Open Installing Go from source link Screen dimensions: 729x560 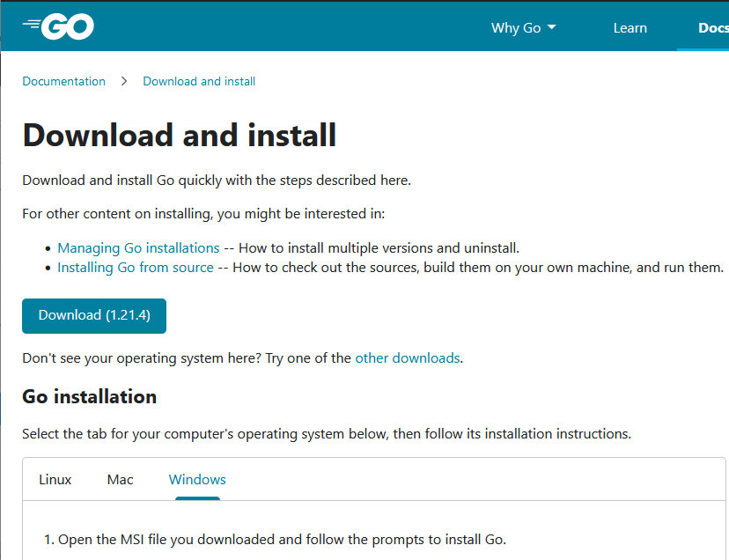pyautogui.click(x=136, y=268)
